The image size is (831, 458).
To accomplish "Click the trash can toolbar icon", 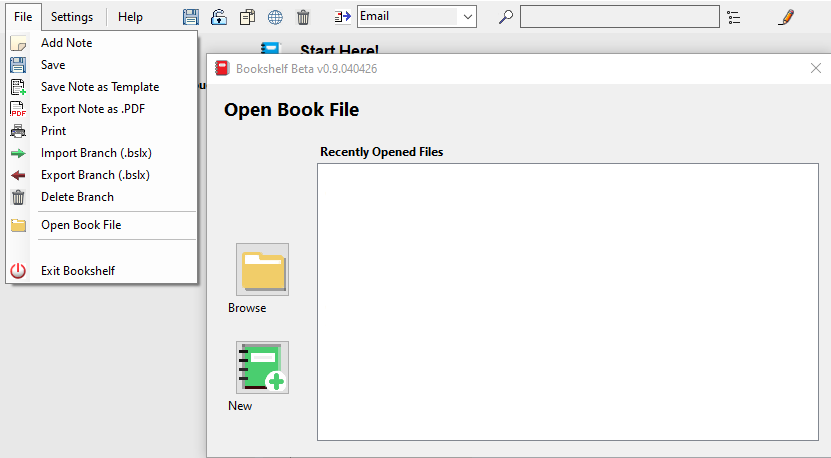I will pyautogui.click(x=303, y=17).
